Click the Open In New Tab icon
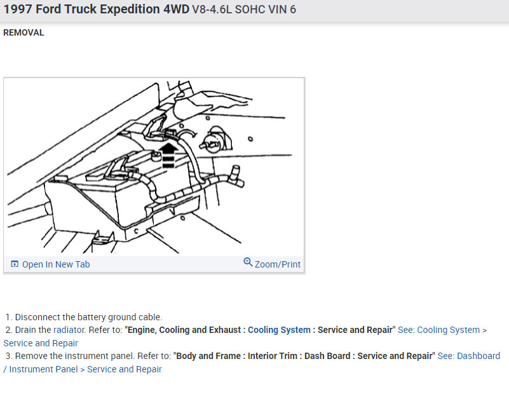Screen dimensions: 509x420 (14, 264)
